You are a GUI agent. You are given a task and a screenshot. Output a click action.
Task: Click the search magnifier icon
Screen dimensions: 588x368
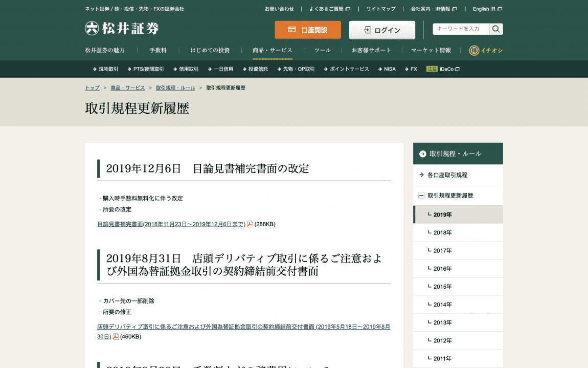coord(496,29)
